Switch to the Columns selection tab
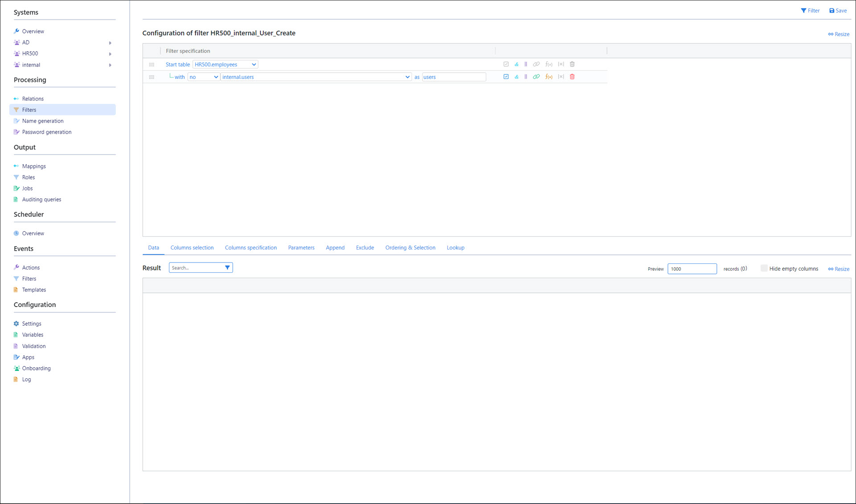 [192, 248]
